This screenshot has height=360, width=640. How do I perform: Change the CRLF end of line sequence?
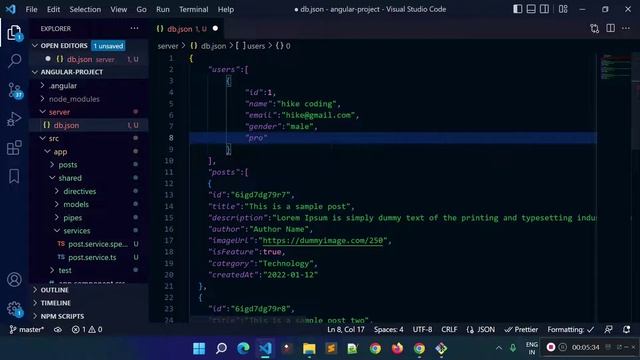[x=449, y=329]
